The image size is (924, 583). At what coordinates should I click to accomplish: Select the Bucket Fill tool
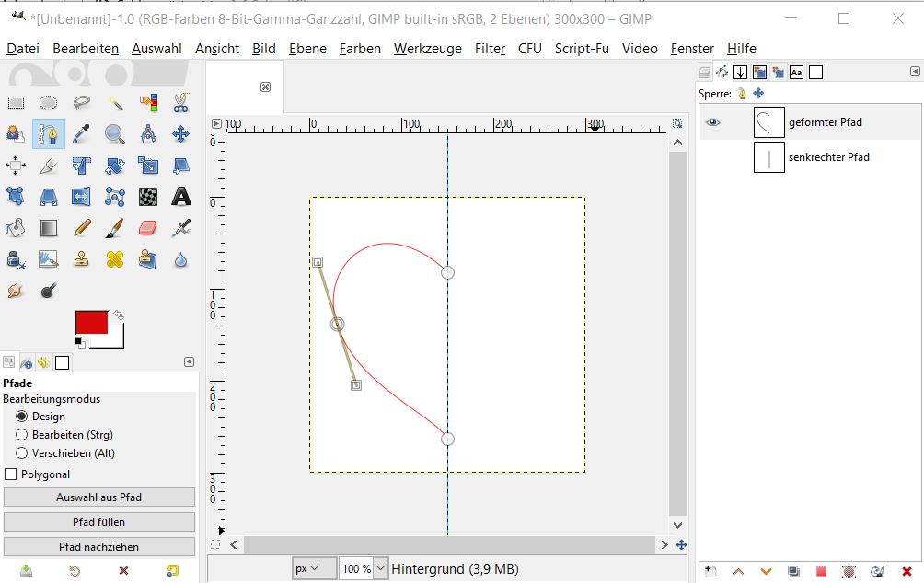click(x=16, y=227)
